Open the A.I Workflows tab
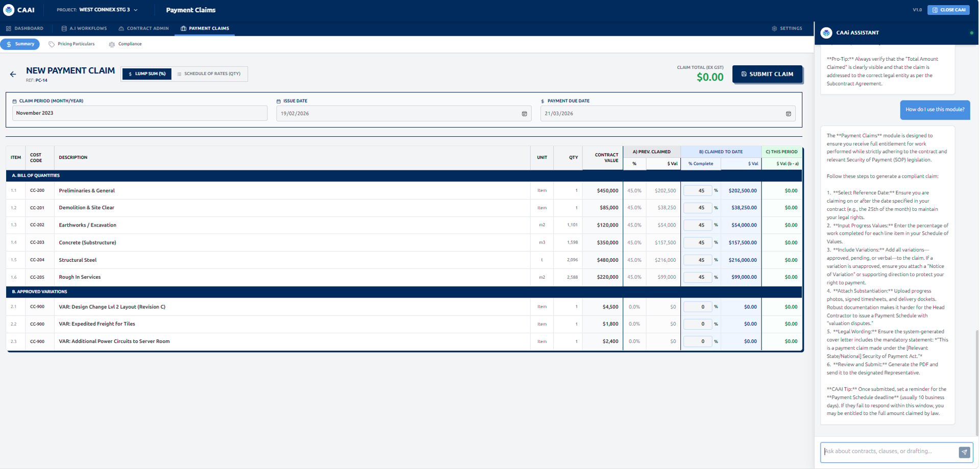 click(84, 29)
